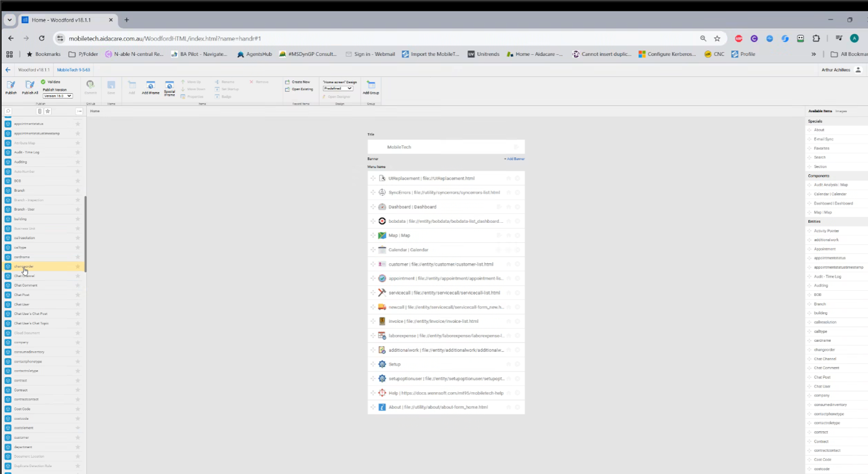This screenshot has height=474, width=868.
Task: Click the Publish All icon
Action: click(x=30, y=85)
